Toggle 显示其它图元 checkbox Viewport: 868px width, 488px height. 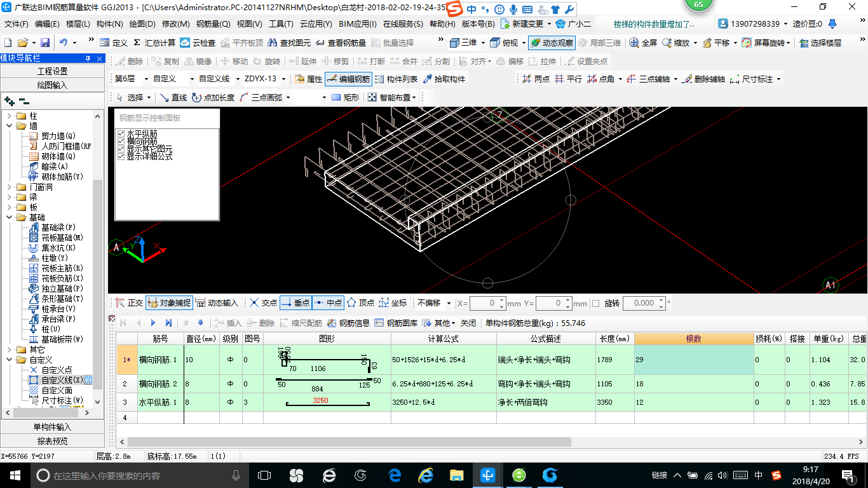[x=121, y=149]
